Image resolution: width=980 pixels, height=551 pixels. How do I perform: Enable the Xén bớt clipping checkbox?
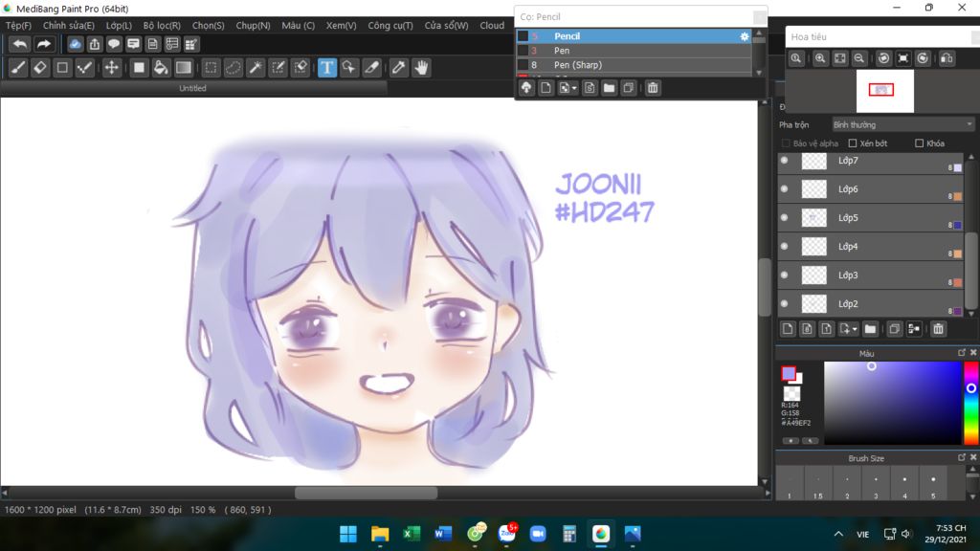click(853, 143)
